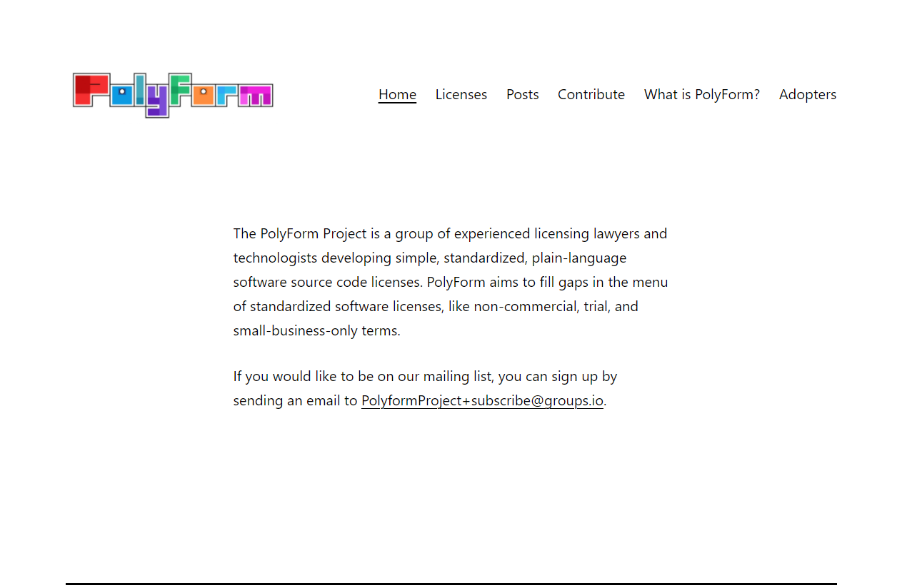Image resolution: width=902 pixels, height=588 pixels.
Task: Open the Contribute page
Action: pos(591,94)
